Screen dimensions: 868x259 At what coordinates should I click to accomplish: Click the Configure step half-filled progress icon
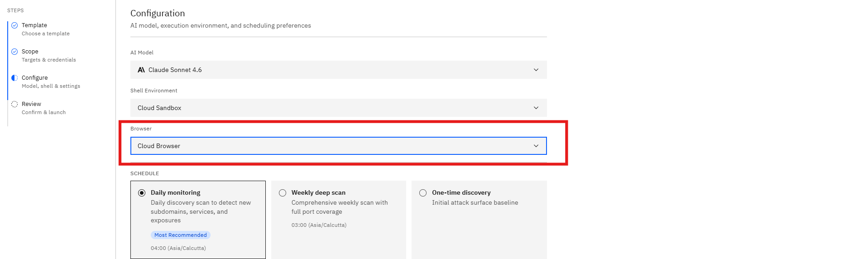14,78
